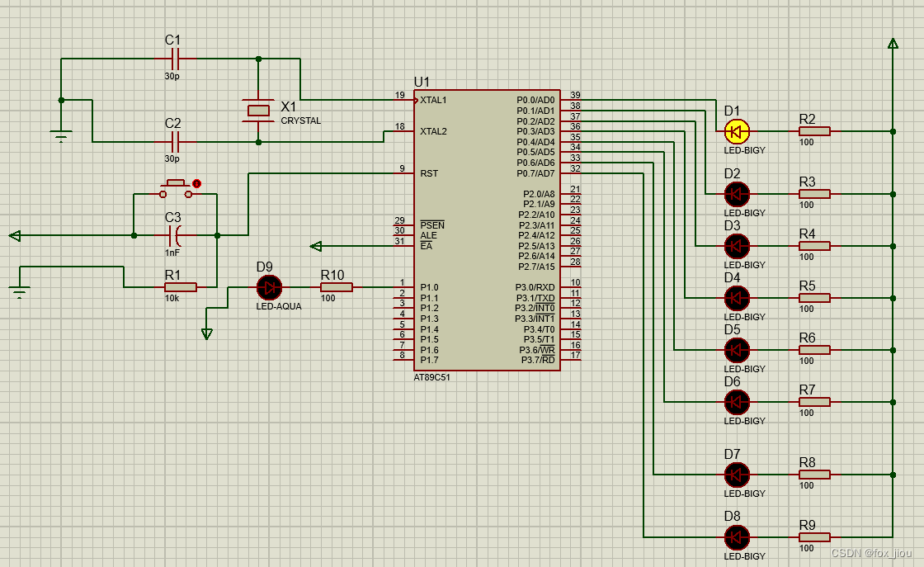Click the junction dot between C3 and RST wire
The height and width of the screenshot is (567, 924).
[218, 235]
